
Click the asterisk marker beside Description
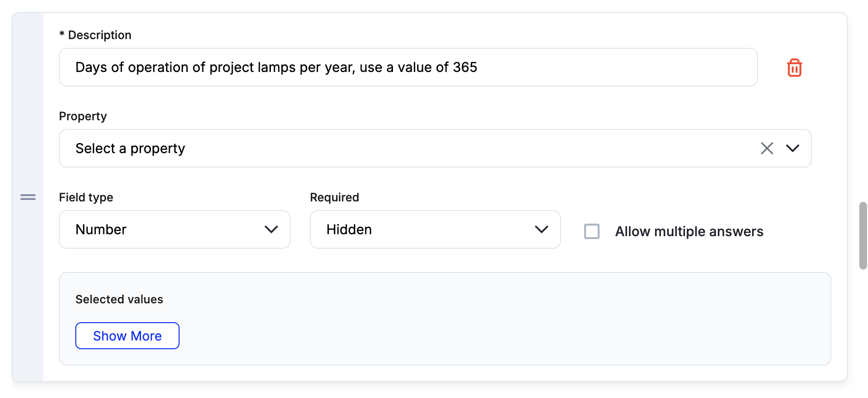(x=62, y=34)
